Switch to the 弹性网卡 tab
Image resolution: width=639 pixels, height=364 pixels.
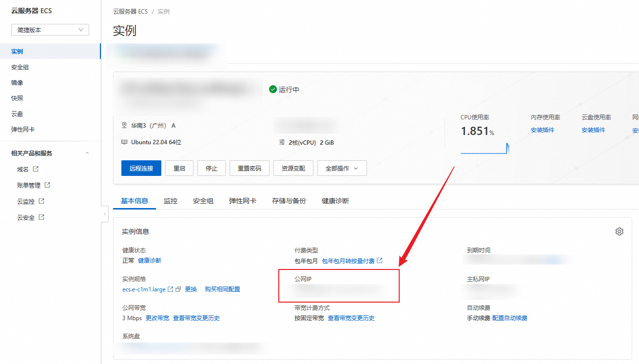click(243, 201)
